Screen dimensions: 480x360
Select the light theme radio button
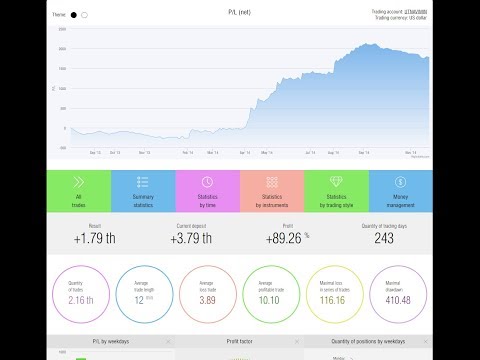(x=84, y=15)
